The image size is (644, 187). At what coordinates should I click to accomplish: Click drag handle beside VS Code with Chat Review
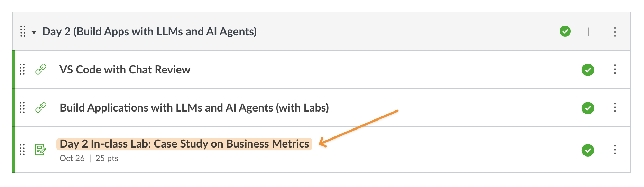point(22,70)
